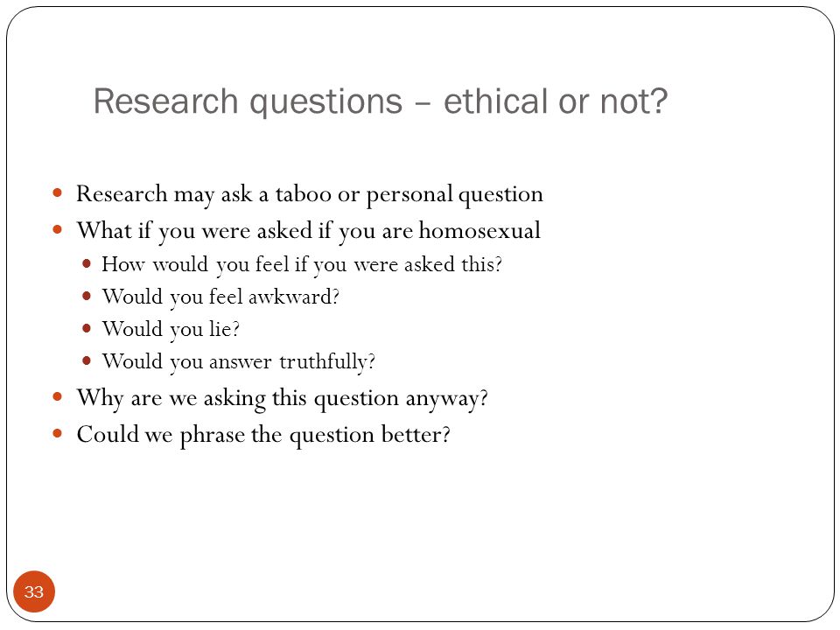Viewport: 840px width, 630px height.
Task: Select the line 'Could we phrase the question better?'
Action: [x=263, y=435]
